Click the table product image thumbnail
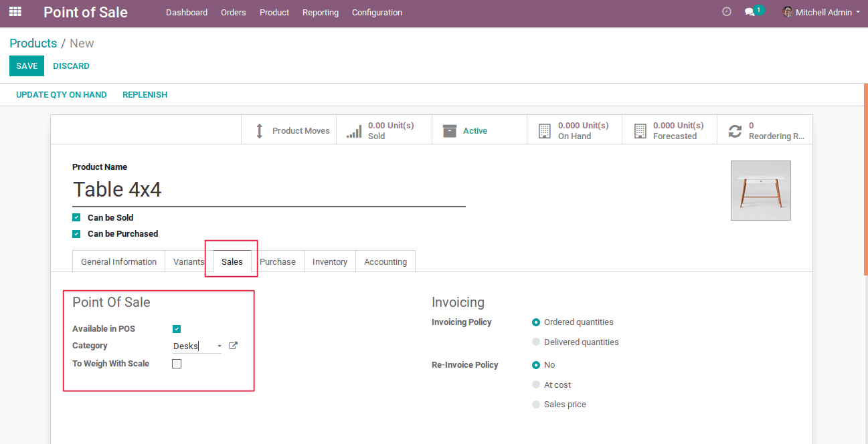The height and width of the screenshot is (444, 868). (x=761, y=191)
